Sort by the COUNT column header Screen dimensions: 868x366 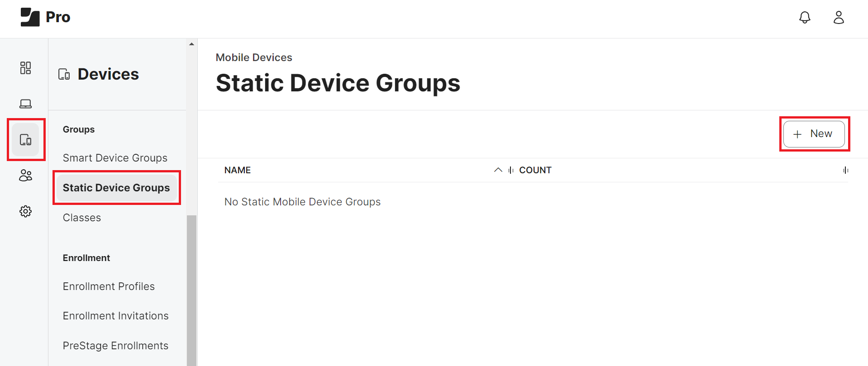click(535, 170)
